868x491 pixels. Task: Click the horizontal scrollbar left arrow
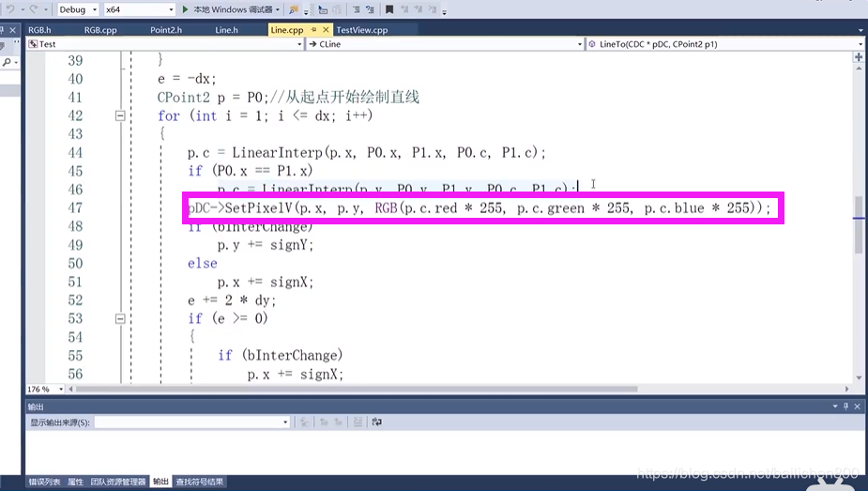click(71, 390)
